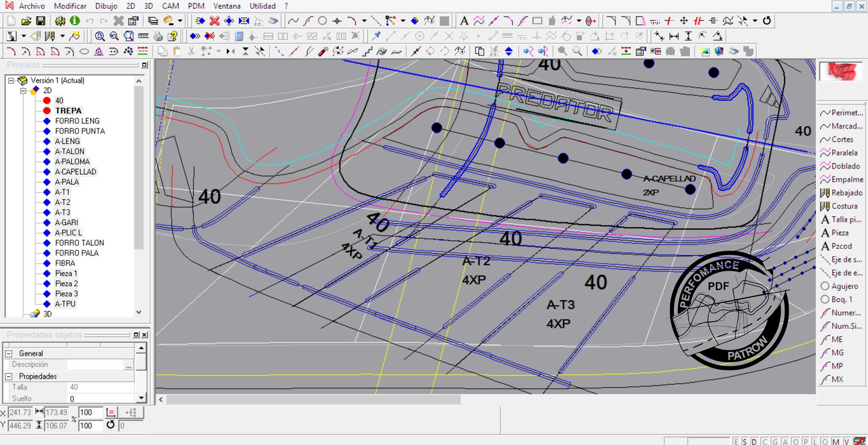
Task: Toggle the V status indicator
Action: coord(847,442)
